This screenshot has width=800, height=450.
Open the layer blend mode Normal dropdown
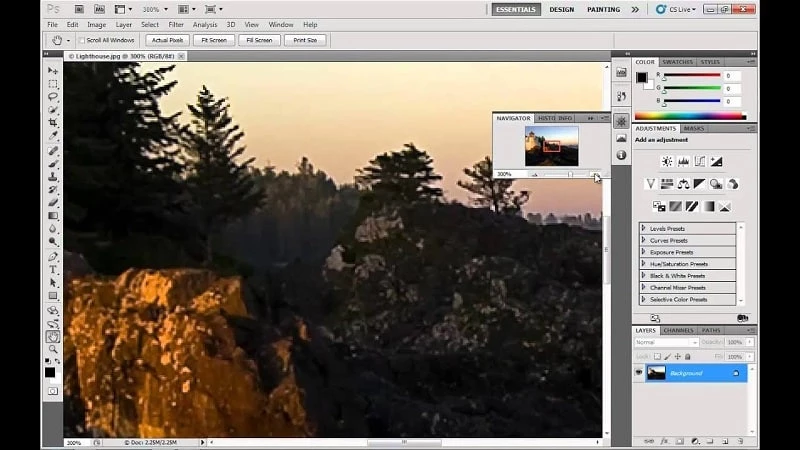[x=666, y=342]
